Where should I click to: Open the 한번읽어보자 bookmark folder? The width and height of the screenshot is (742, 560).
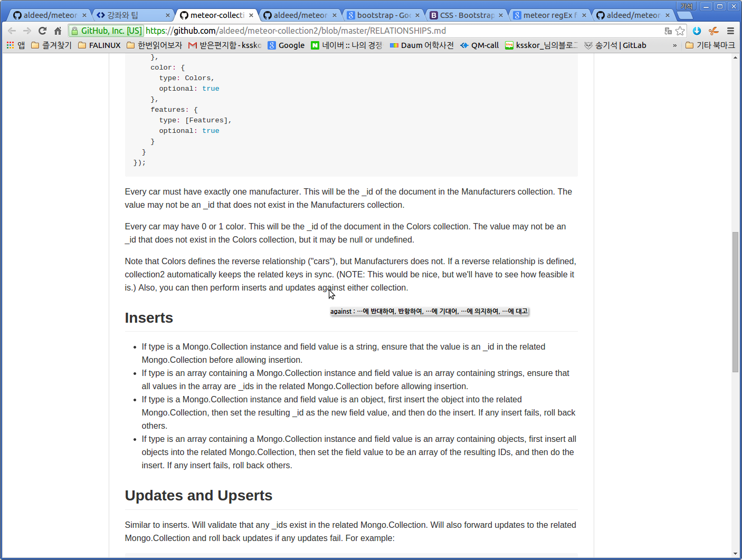[155, 45]
